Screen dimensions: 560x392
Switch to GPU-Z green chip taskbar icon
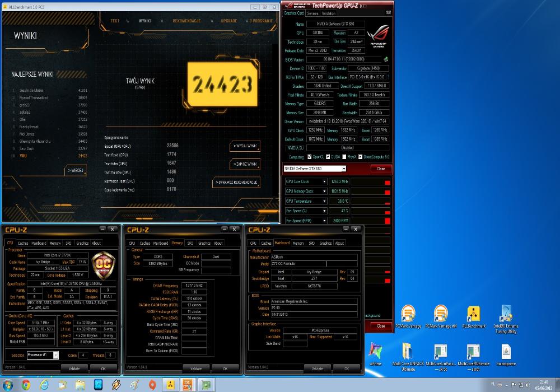click(206, 385)
